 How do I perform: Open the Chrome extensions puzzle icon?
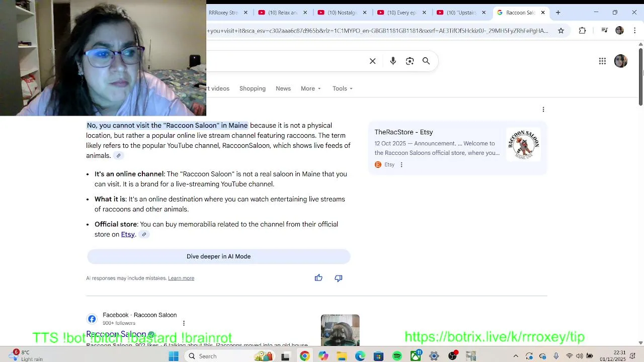[x=582, y=31]
